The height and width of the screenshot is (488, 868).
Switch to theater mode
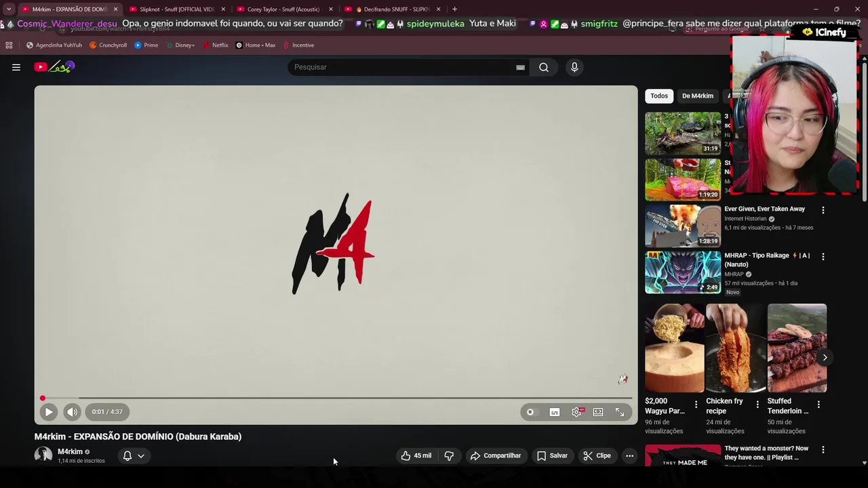[598, 411]
